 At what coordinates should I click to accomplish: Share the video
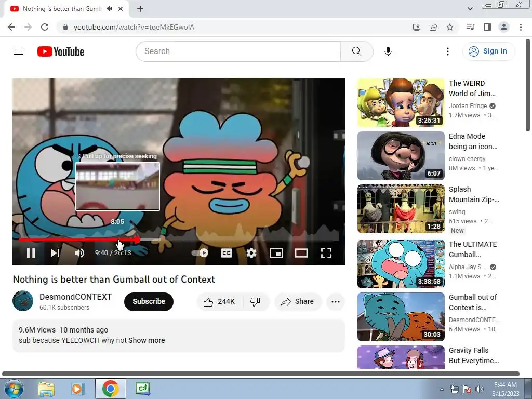pos(298,302)
